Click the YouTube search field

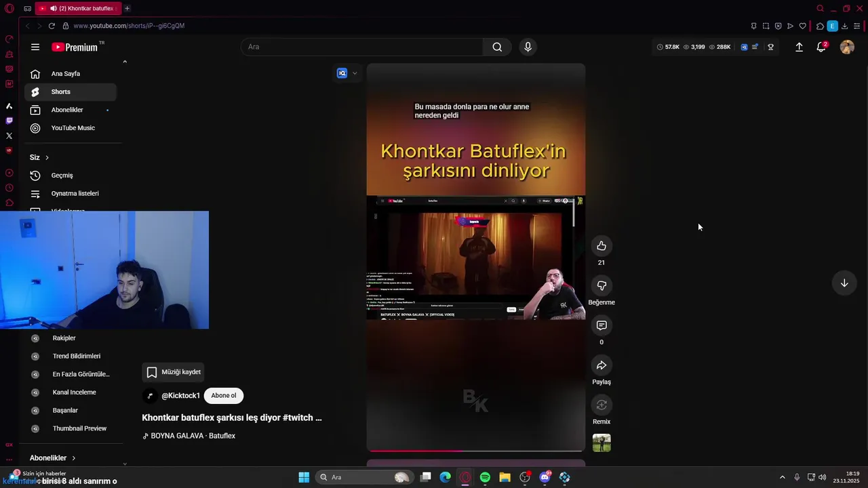click(x=361, y=47)
